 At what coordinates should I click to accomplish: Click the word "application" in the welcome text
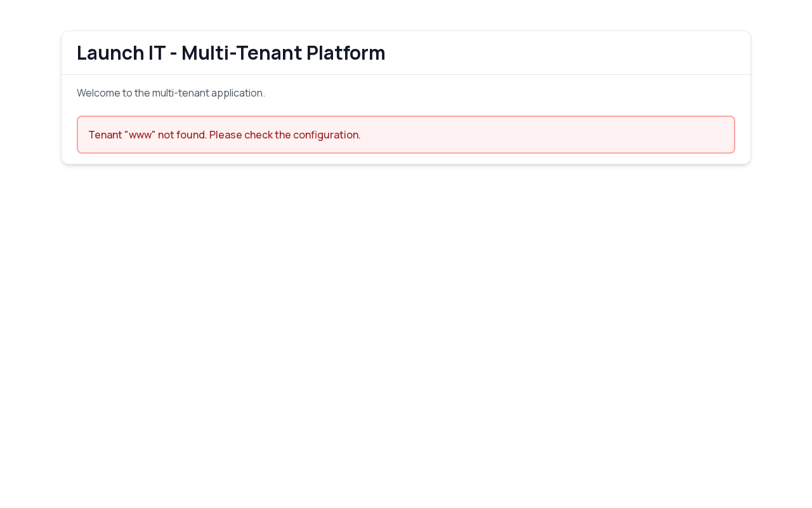(x=238, y=93)
